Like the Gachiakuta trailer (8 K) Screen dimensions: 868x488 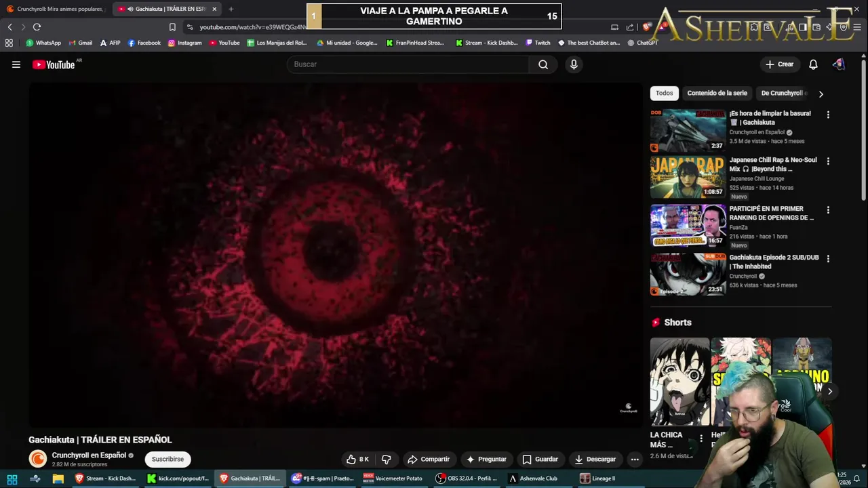point(358,459)
